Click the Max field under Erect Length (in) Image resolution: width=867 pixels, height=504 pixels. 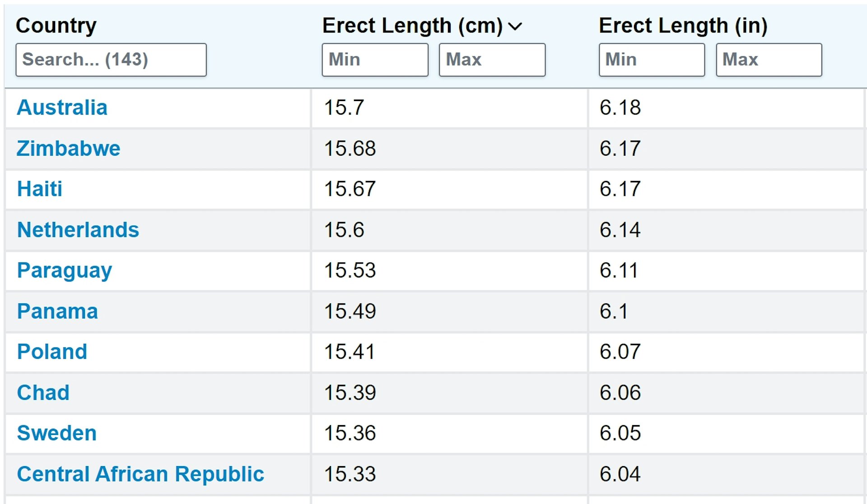[x=769, y=60]
